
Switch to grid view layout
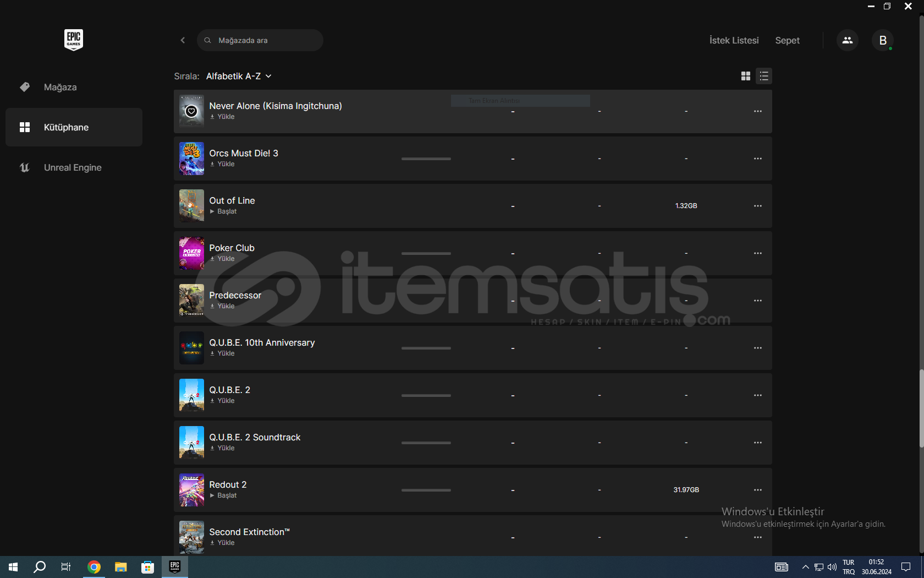point(746,76)
